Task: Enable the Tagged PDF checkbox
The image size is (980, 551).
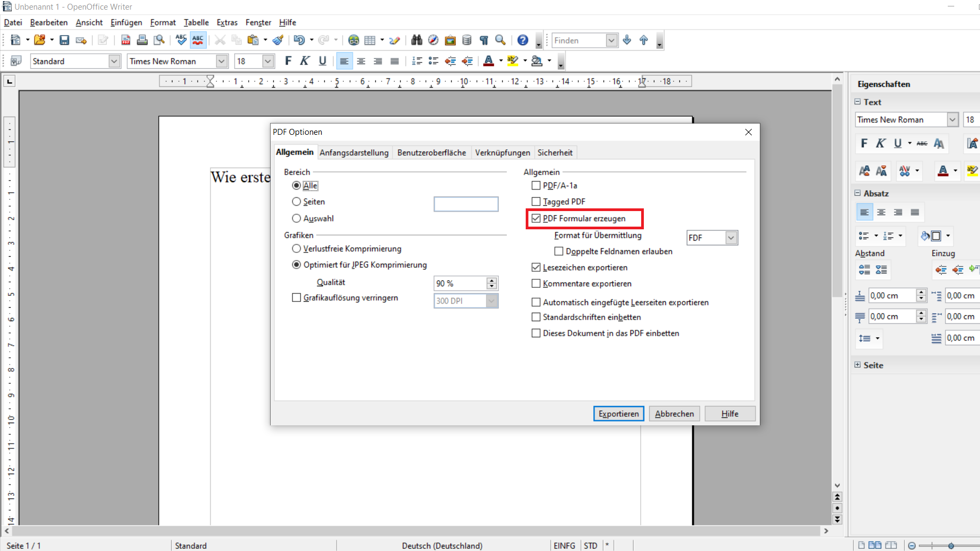Action: [x=536, y=201]
